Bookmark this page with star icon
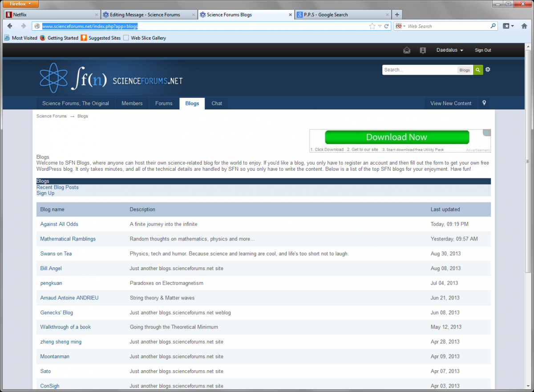The width and height of the screenshot is (534, 392). coord(372,26)
